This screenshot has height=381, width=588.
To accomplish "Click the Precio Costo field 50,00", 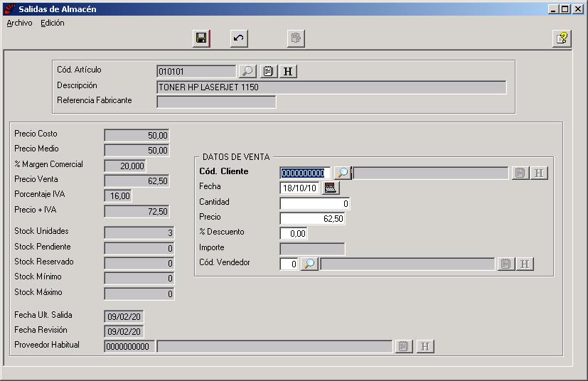I will click(137, 135).
